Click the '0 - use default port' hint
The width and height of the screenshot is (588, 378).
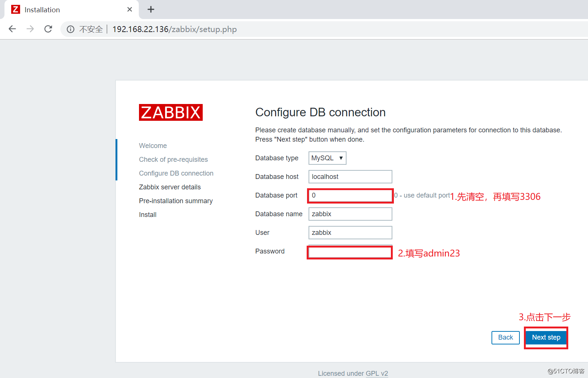(x=422, y=195)
